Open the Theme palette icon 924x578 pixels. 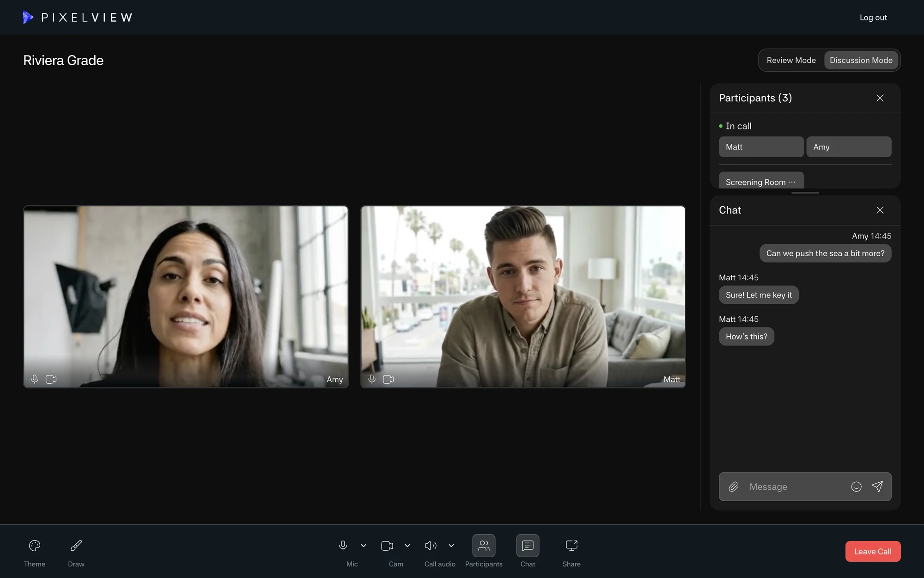[x=35, y=546]
